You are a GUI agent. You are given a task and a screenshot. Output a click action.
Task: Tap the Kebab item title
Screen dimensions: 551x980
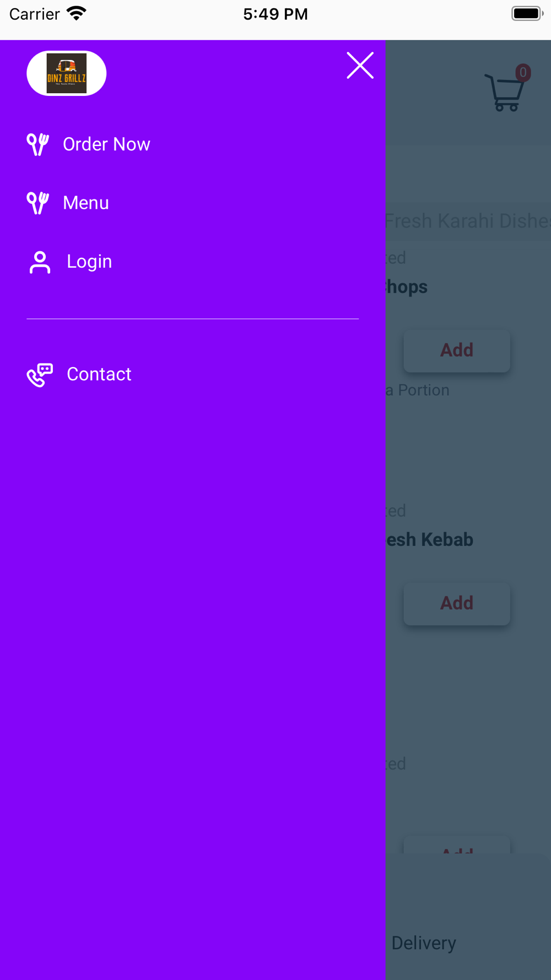point(430,540)
